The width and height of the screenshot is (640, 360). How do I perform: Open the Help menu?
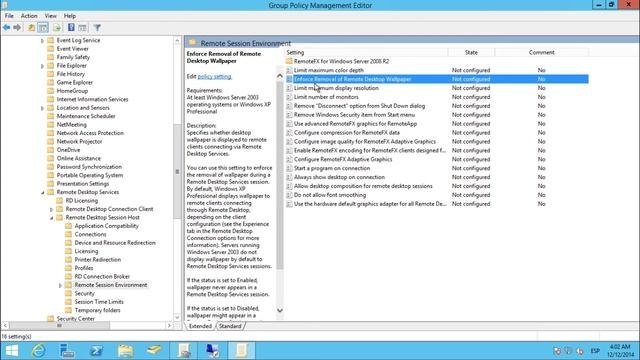click(70, 16)
